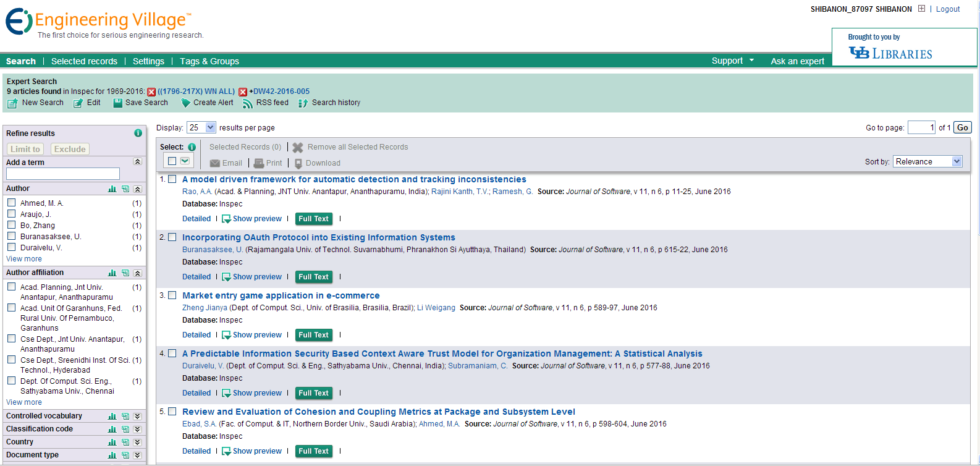Click the RSS feed icon
Image resolution: width=980 pixels, height=466 pixels.
247,103
